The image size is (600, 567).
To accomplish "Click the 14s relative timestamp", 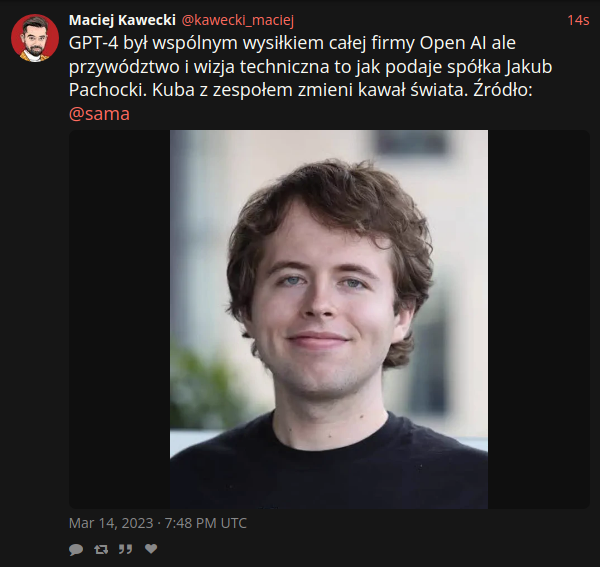I will click(578, 20).
